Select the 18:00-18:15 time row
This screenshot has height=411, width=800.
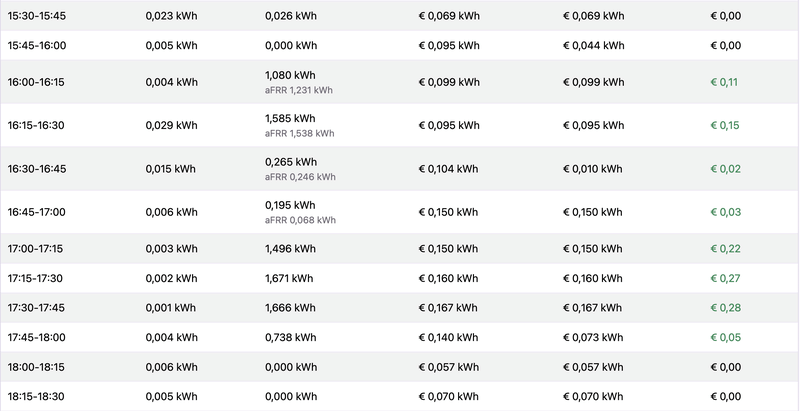[400, 367]
